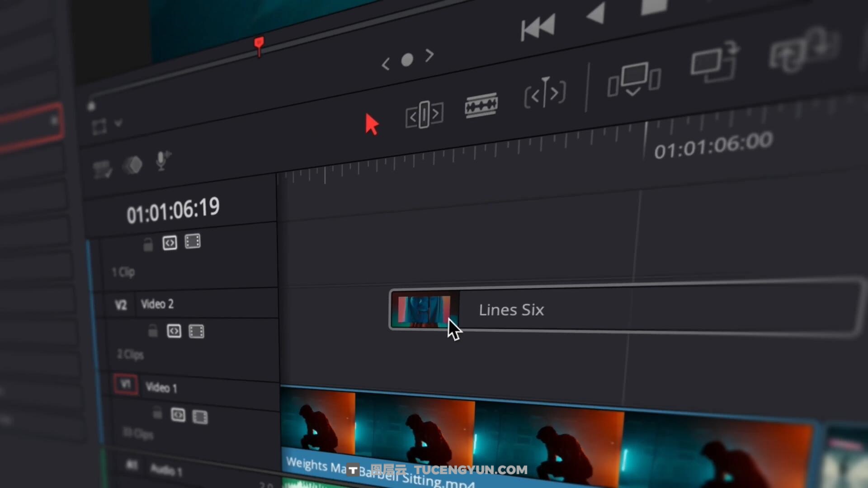The image size is (868, 488).
Task: Open the timeline view options dropdown chevron
Action: pos(118,123)
